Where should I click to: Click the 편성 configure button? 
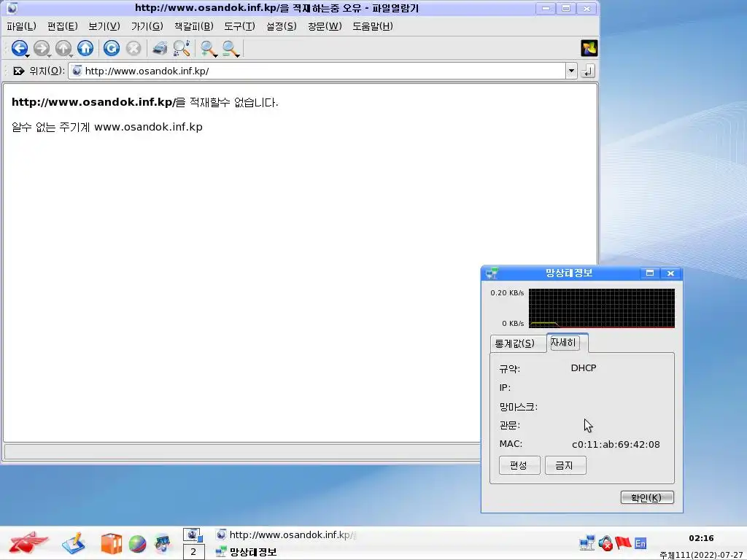point(519,465)
